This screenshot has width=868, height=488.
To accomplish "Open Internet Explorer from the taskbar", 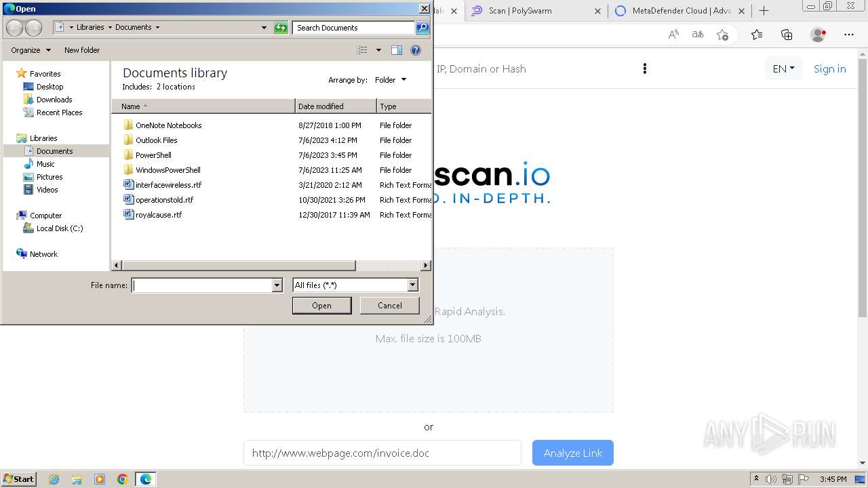I will [x=54, y=479].
